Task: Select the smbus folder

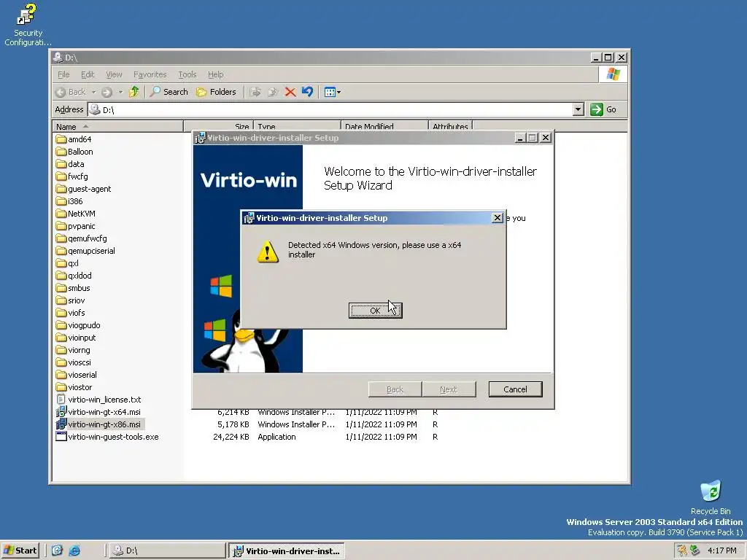Action: (73, 287)
